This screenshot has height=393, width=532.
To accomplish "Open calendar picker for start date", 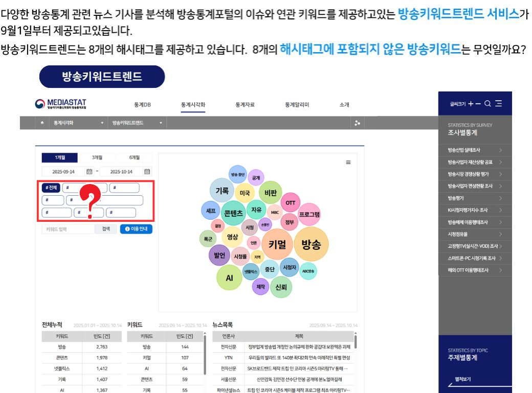I will [x=89, y=172].
